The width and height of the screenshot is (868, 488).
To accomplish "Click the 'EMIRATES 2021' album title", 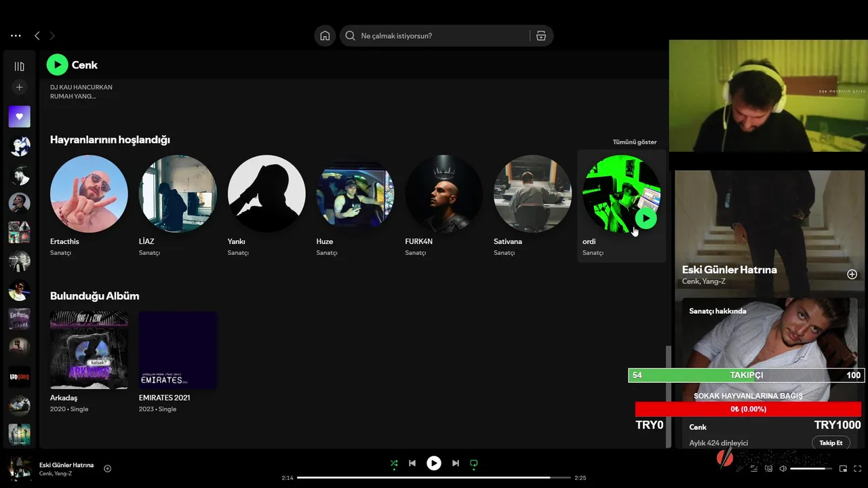I will [164, 398].
